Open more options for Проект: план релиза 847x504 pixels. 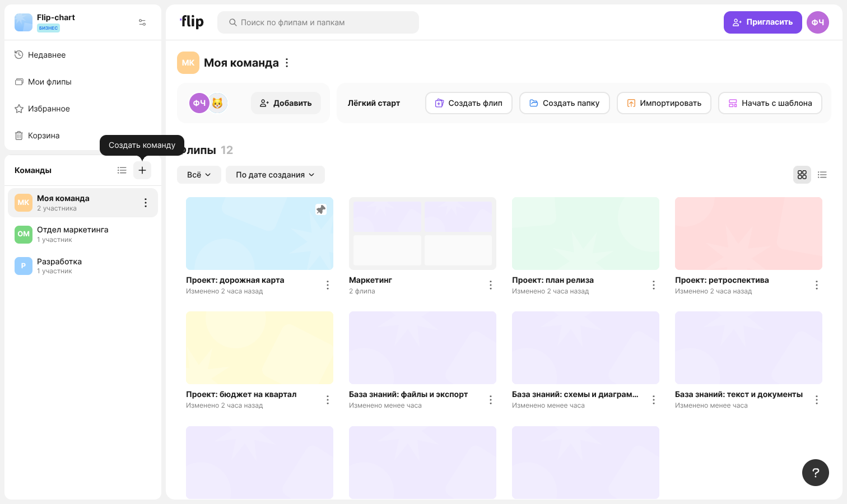pyautogui.click(x=654, y=285)
